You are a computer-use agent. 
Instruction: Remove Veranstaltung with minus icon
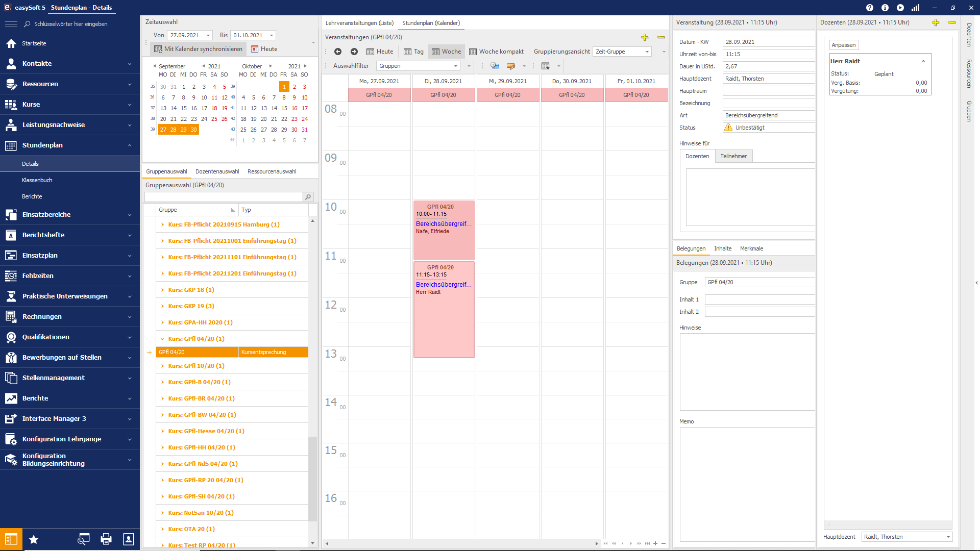pos(661,37)
